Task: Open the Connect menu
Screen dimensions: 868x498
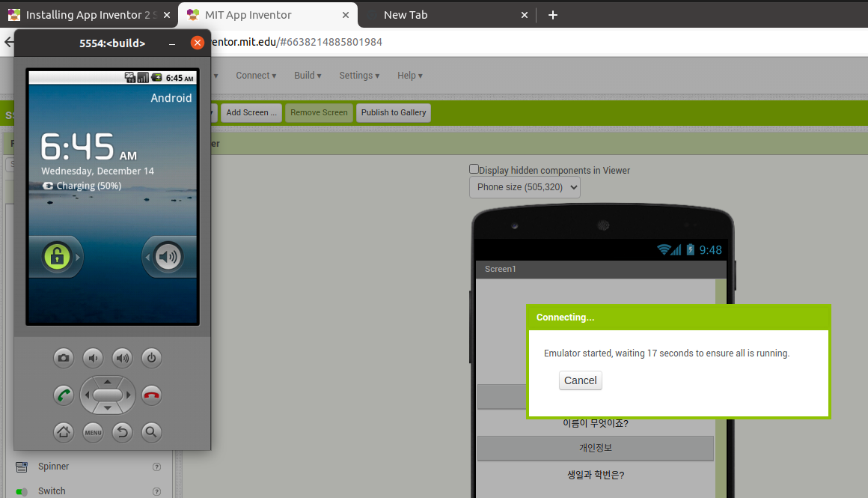Action: pos(256,76)
